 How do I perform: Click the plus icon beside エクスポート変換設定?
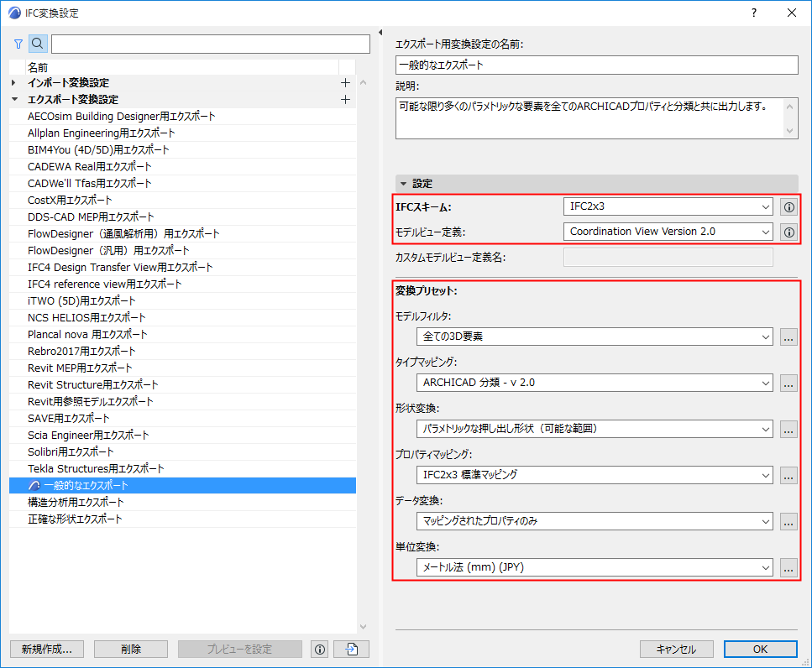tap(345, 100)
